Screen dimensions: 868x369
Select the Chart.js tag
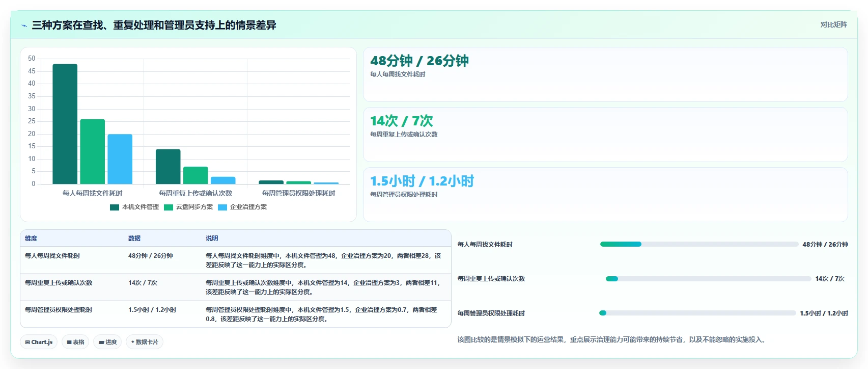[x=39, y=342]
